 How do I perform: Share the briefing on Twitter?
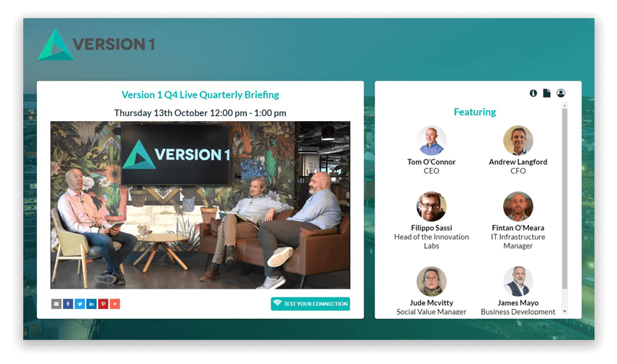click(x=80, y=304)
